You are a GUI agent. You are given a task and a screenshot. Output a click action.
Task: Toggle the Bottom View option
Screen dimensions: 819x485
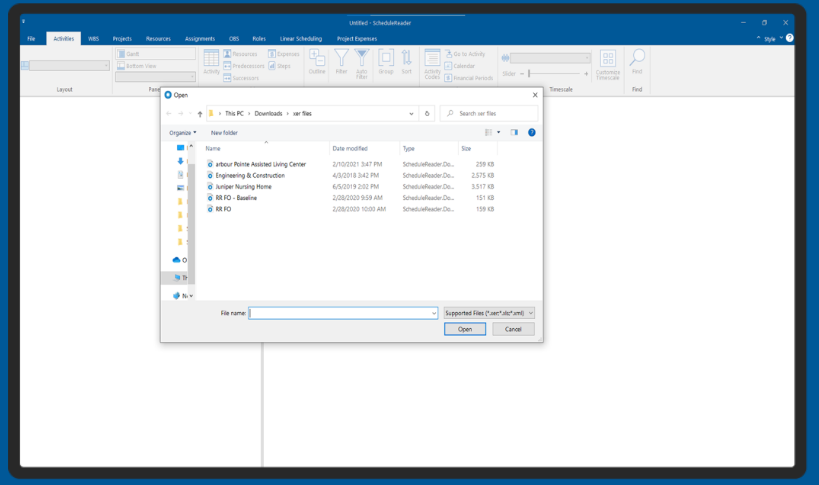137,66
